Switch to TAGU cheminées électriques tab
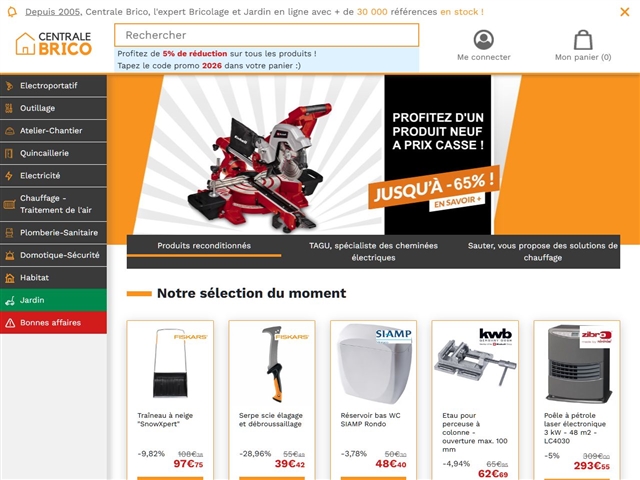This screenshot has height=480, width=640. pyautogui.click(x=373, y=251)
